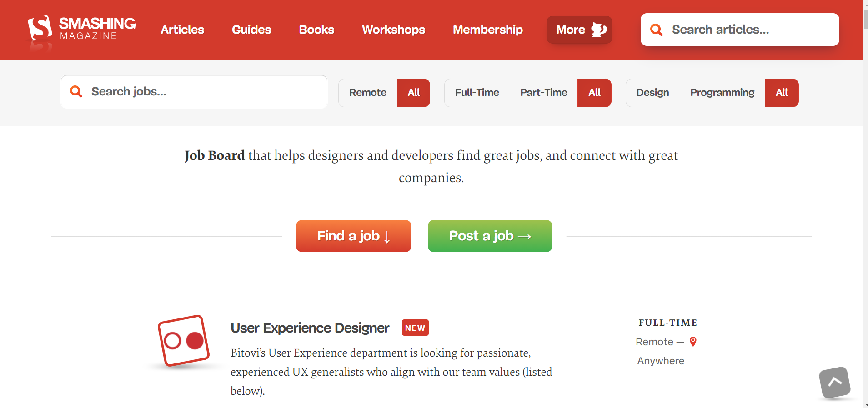Select the Part-Time filter option
Viewport: 868px width, 408px height.
(x=543, y=93)
